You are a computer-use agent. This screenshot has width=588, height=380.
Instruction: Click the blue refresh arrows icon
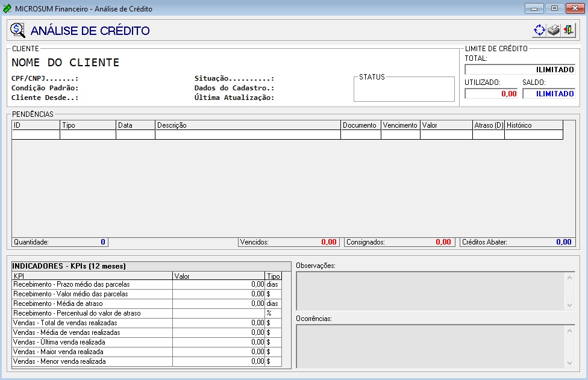[539, 30]
